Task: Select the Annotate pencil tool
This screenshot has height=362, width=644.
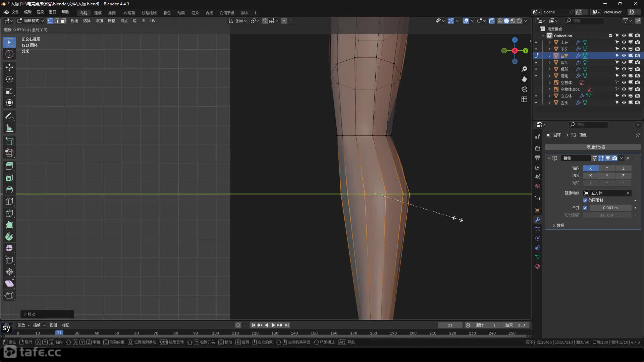Action: pyautogui.click(x=9, y=116)
